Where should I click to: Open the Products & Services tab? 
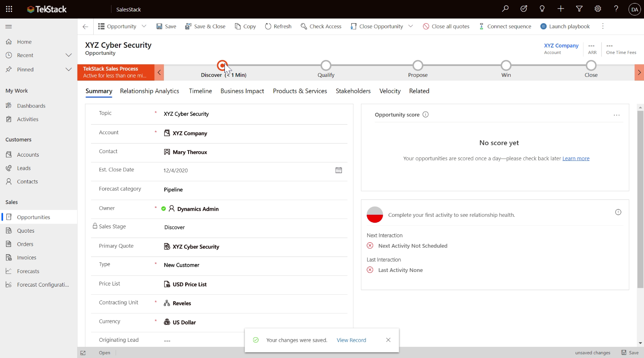tap(300, 91)
